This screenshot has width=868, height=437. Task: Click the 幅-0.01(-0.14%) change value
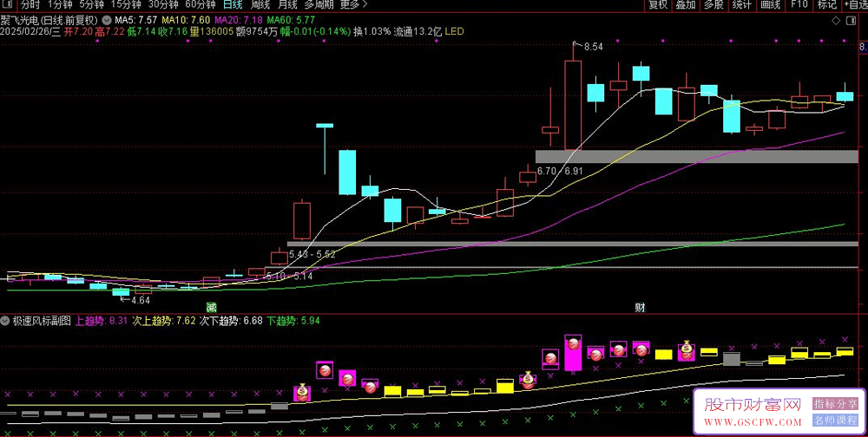315,31
